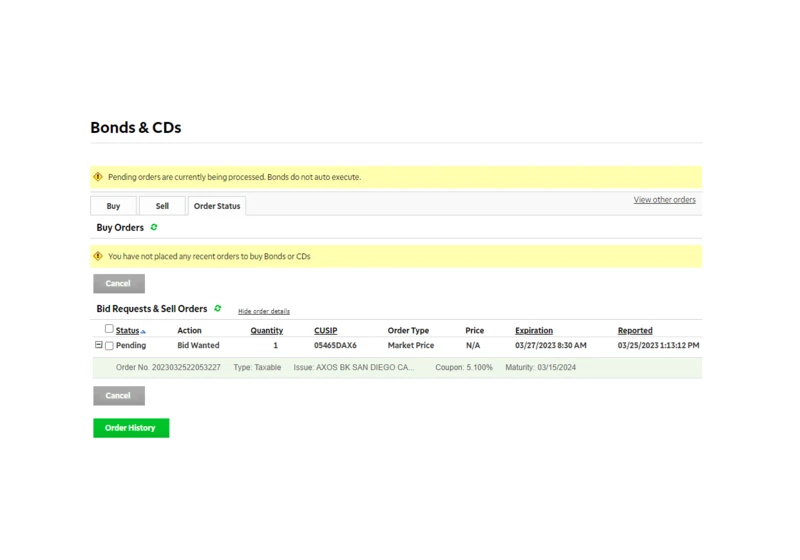Open the View other orders link
The height and width of the screenshot is (560, 800).
point(664,199)
